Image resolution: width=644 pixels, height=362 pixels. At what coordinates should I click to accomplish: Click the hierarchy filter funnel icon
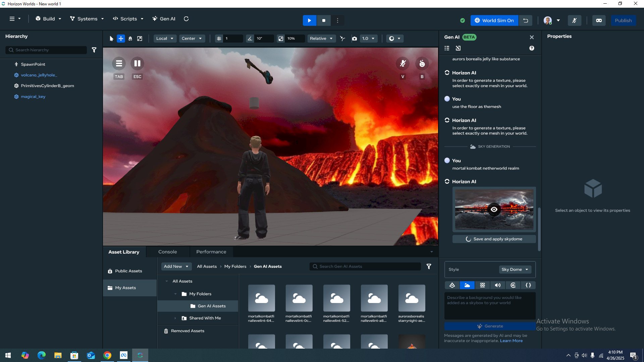click(94, 50)
